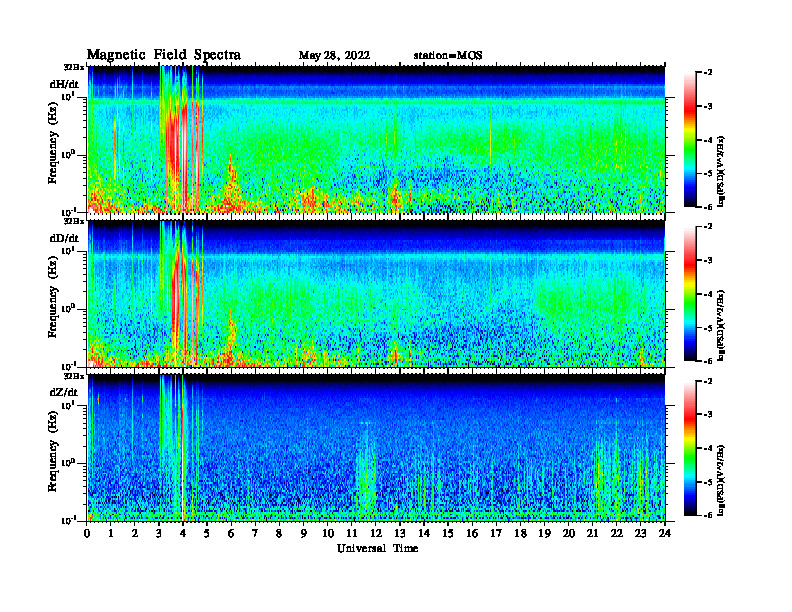Click hour tick label 9 on time axis
This screenshot has height=612, width=792.
[304, 533]
